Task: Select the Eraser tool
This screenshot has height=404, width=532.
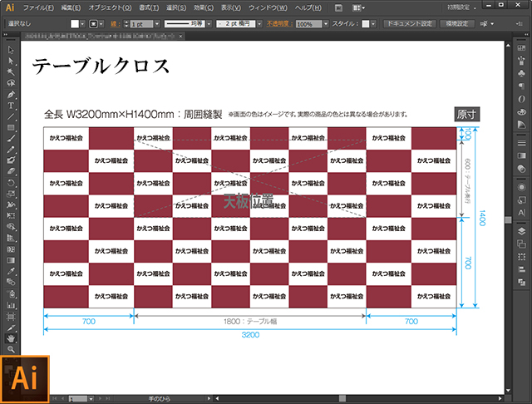Action: point(11,171)
